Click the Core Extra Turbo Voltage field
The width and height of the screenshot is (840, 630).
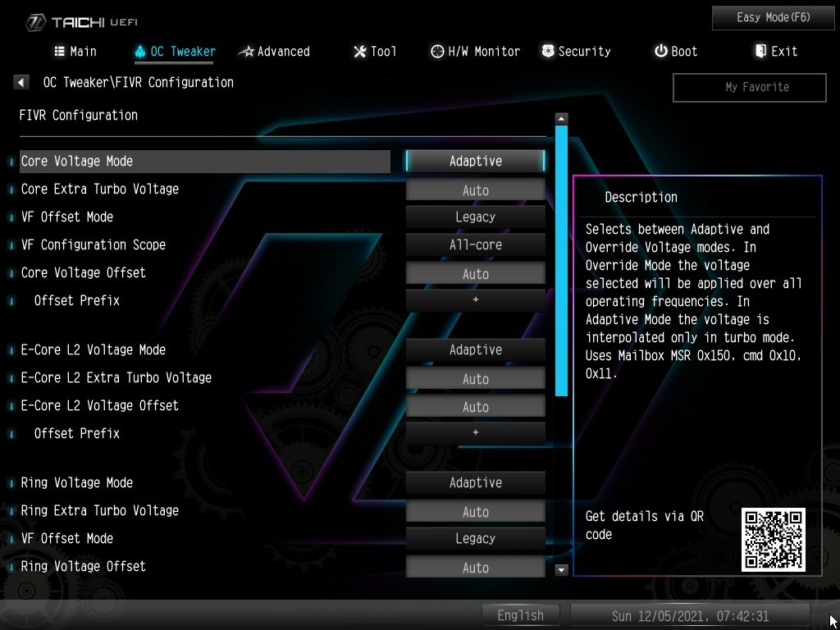(475, 190)
